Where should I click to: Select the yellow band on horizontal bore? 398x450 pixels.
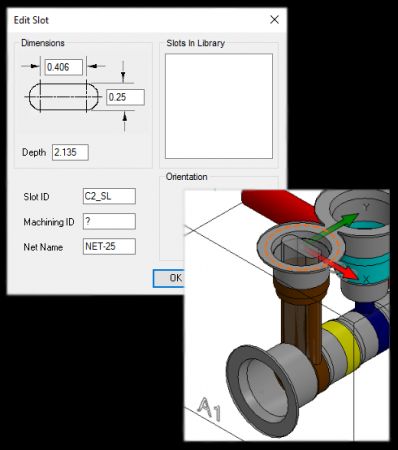341,347
